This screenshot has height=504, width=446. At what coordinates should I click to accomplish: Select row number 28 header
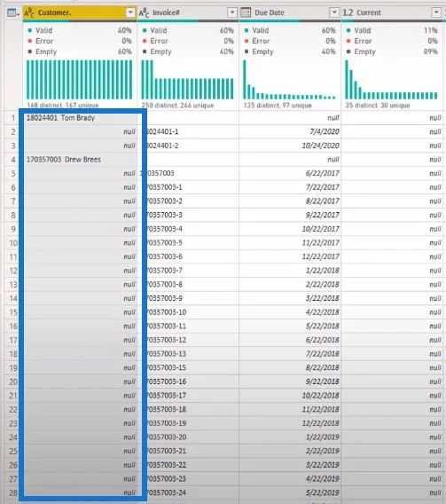pyautogui.click(x=13, y=492)
